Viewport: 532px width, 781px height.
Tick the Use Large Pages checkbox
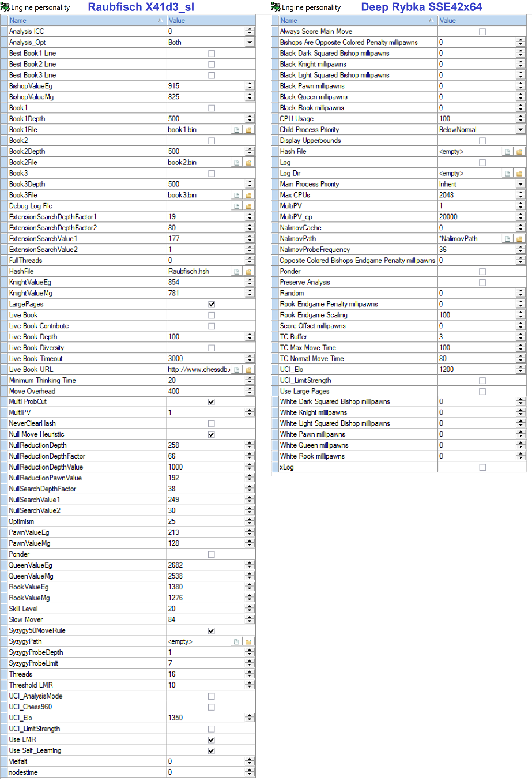point(482,392)
